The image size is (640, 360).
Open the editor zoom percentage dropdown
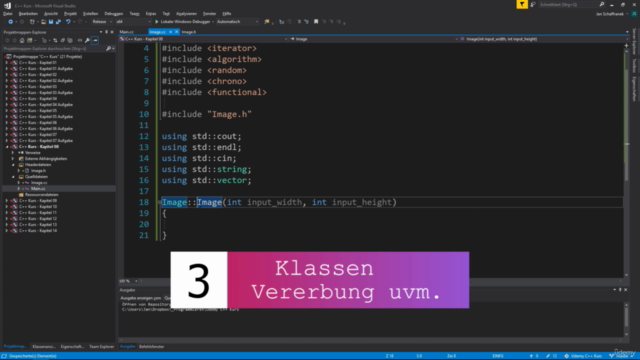coord(128,281)
